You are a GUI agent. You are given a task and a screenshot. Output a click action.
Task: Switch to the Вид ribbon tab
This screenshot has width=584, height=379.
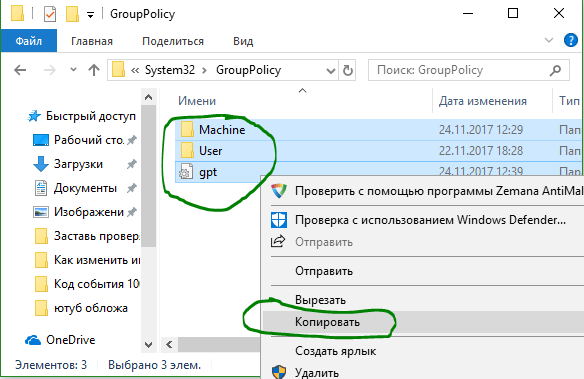243,41
